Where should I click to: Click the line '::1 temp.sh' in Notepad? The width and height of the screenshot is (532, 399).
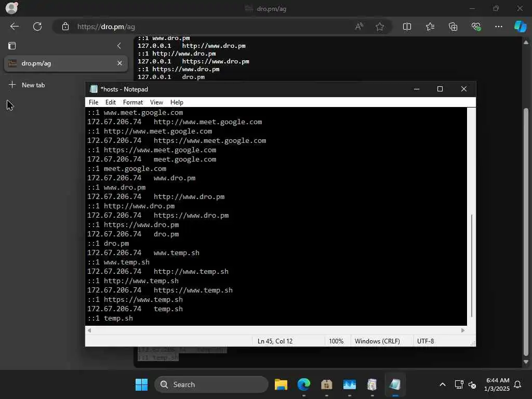point(110,318)
